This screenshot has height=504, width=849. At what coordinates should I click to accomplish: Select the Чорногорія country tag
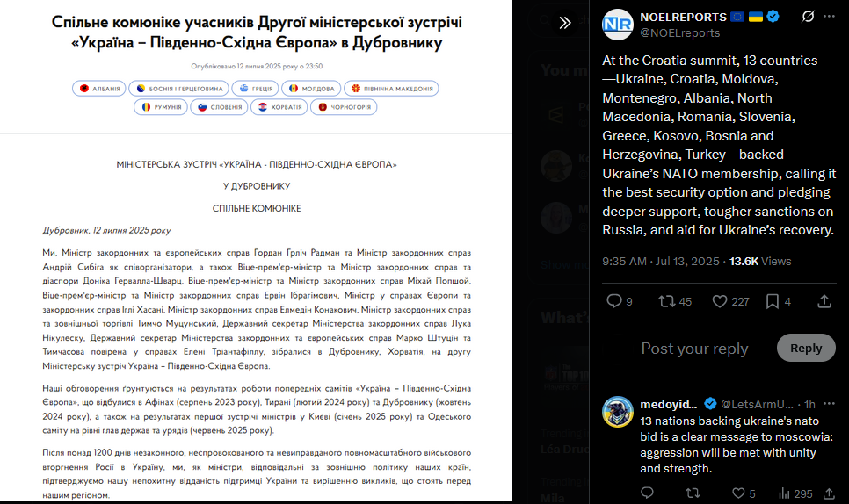[344, 107]
